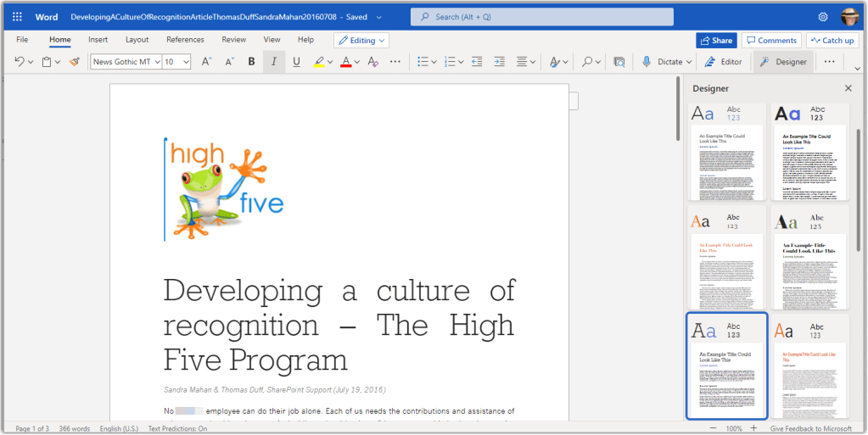The width and height of the screenshot is (868, 435).
Task: Click the Format Painter brush icon
Action: pos(75,62)
